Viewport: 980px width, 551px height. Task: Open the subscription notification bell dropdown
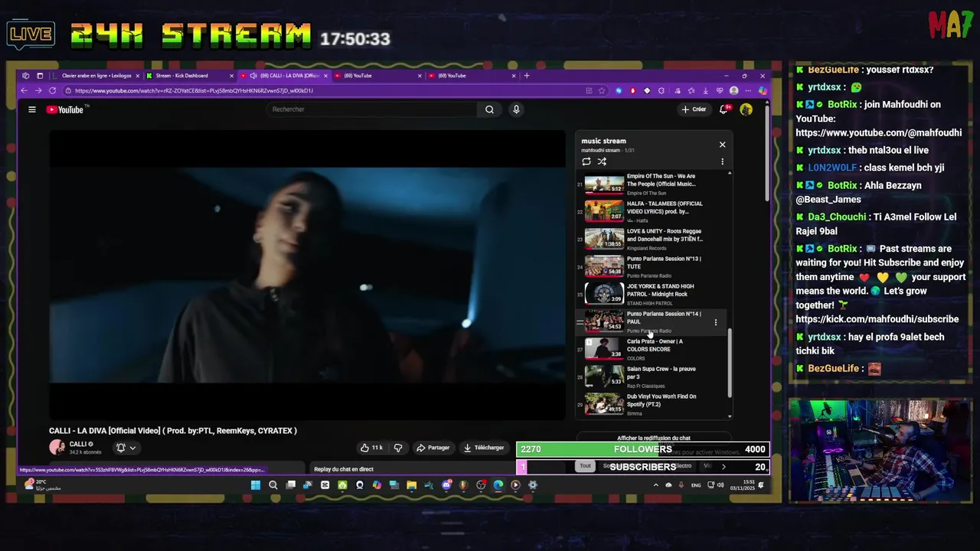click(126, 448)
